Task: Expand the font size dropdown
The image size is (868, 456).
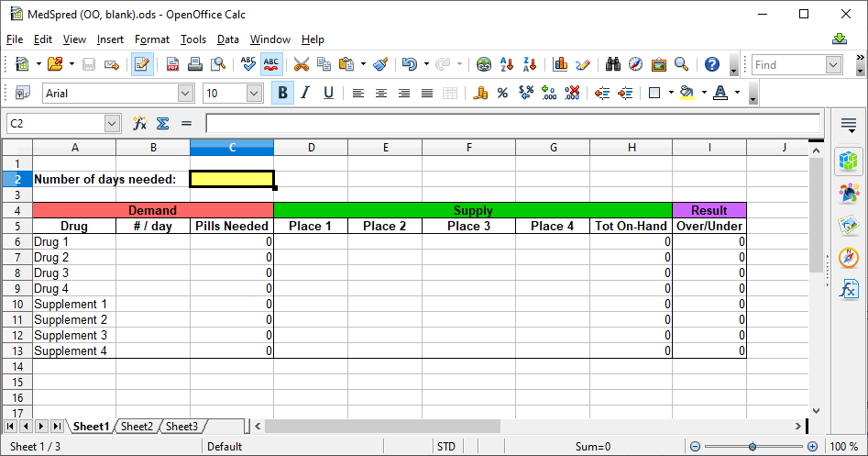Action: coord(255,93)
